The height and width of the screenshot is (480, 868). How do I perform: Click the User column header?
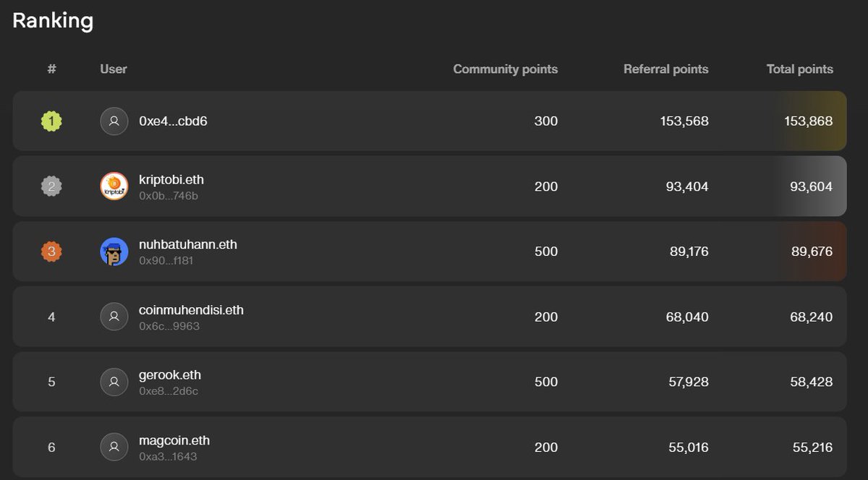coord(114,69)
